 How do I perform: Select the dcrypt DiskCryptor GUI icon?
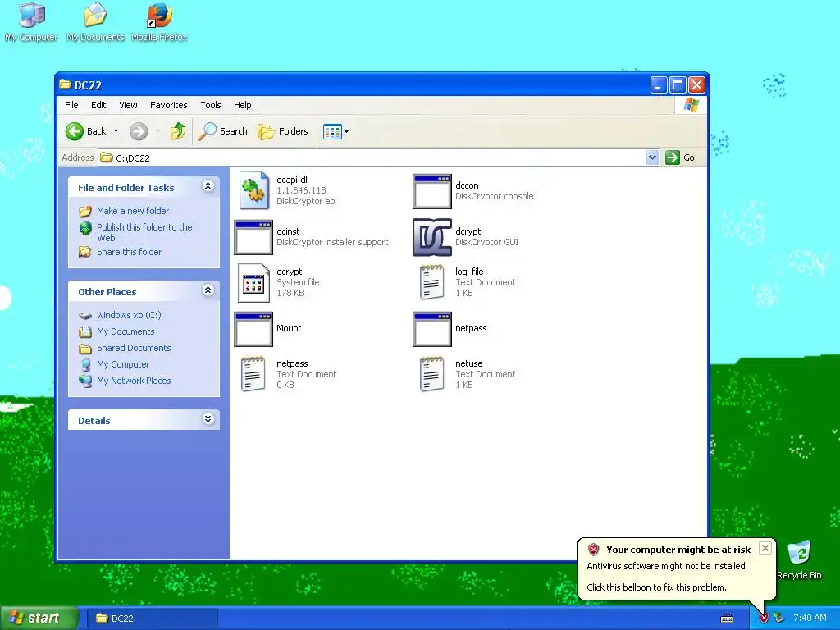(x=431, y=237)
